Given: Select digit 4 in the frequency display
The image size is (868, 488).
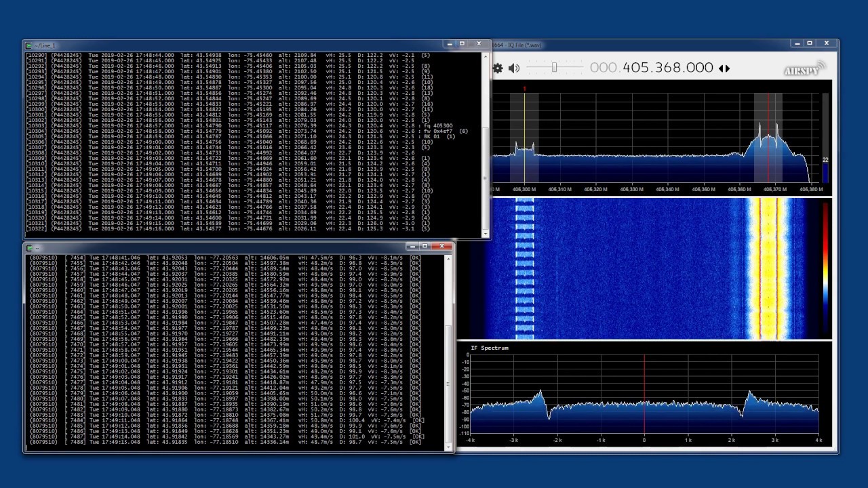Looking at the screenshot, I should click(x=627, y=68).
